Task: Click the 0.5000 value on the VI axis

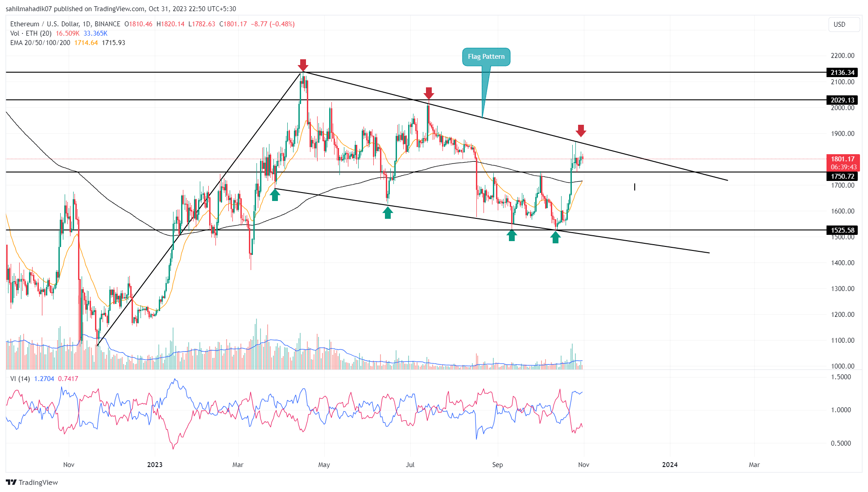Action: [x=841, y=443]
